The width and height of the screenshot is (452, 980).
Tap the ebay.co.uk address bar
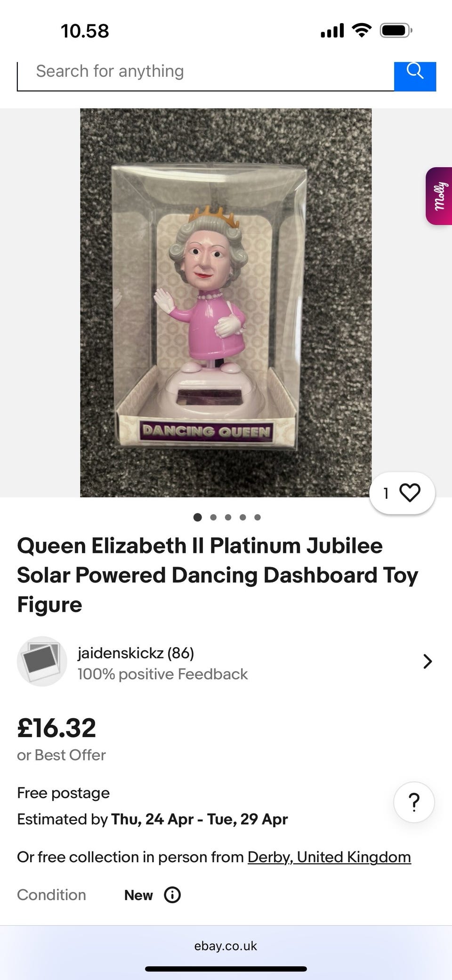tap(226, 946)
